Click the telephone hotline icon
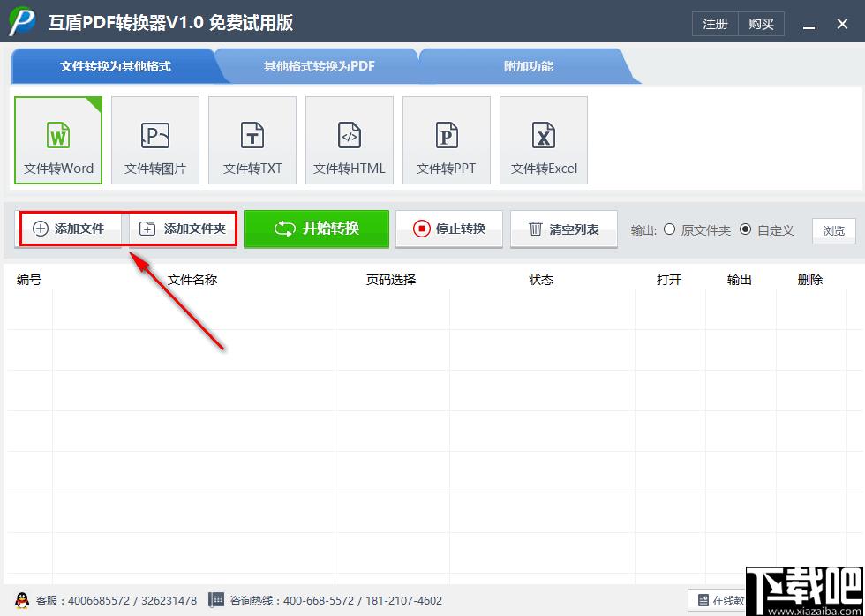The image size is (865, 616). (216, 601)
